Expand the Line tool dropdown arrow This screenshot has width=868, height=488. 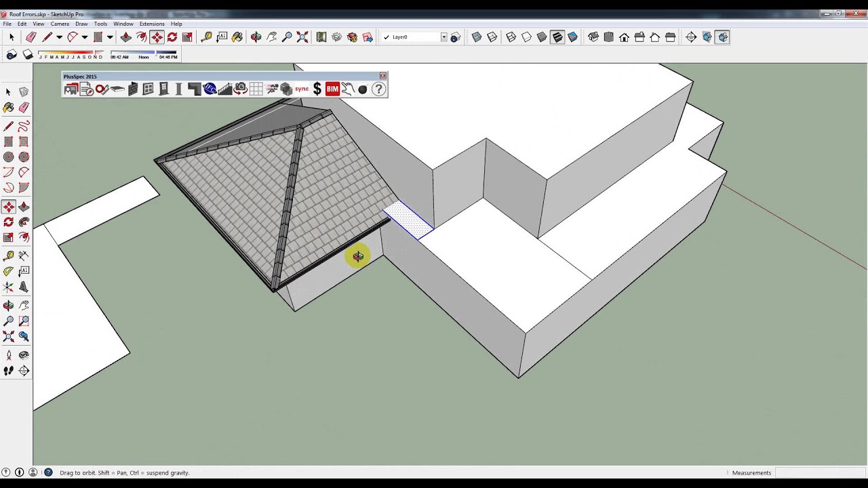(x=59, y=37)
